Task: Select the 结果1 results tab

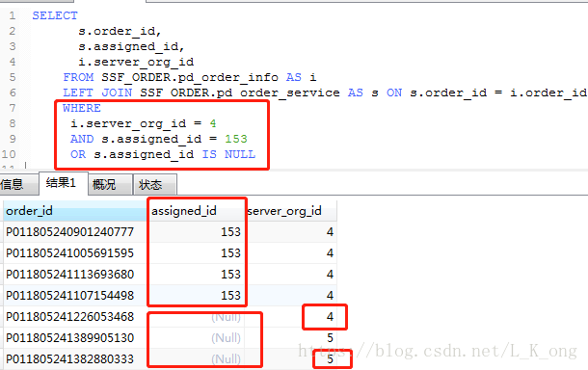Action: (x=64, y=183)
